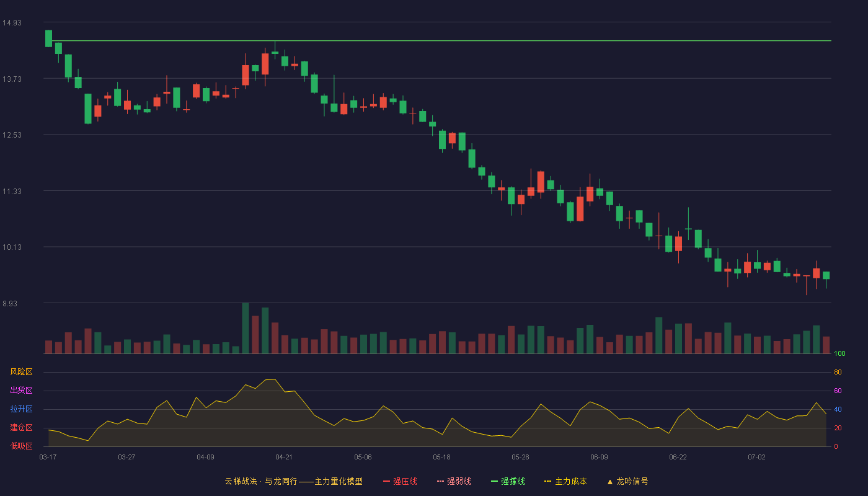Viewport: 868px width, 496px height.
Task: Click the 03-17 date axis label
Action: [x=48, y=457]
